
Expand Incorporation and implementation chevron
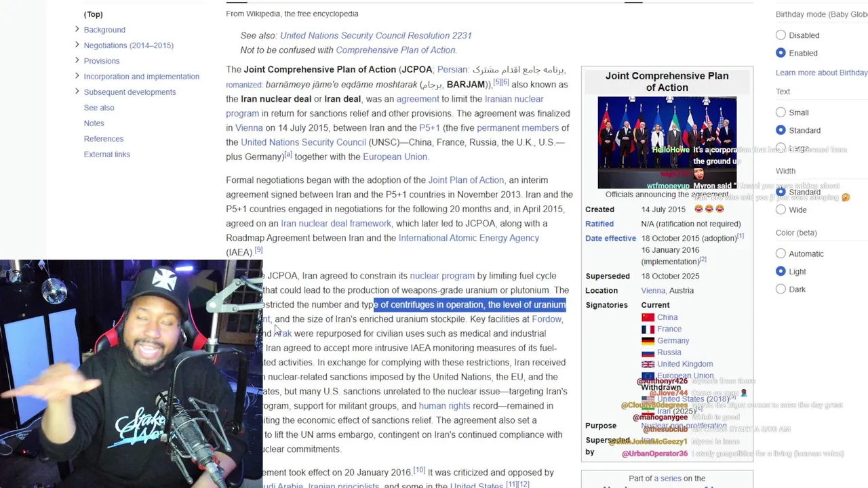tap(77, 76)
